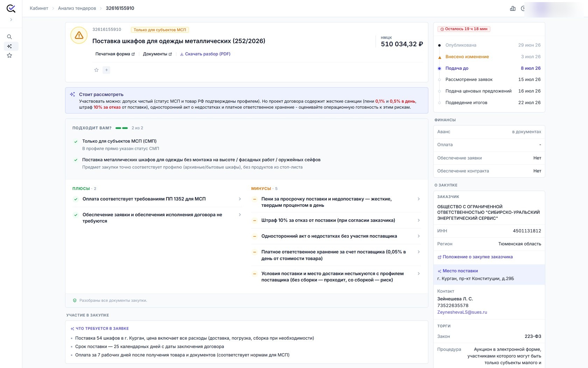The image size is (588, 368).
Task: Click the sparkle icon beside Стоит рассмотреть
Action: coord(72,94)
